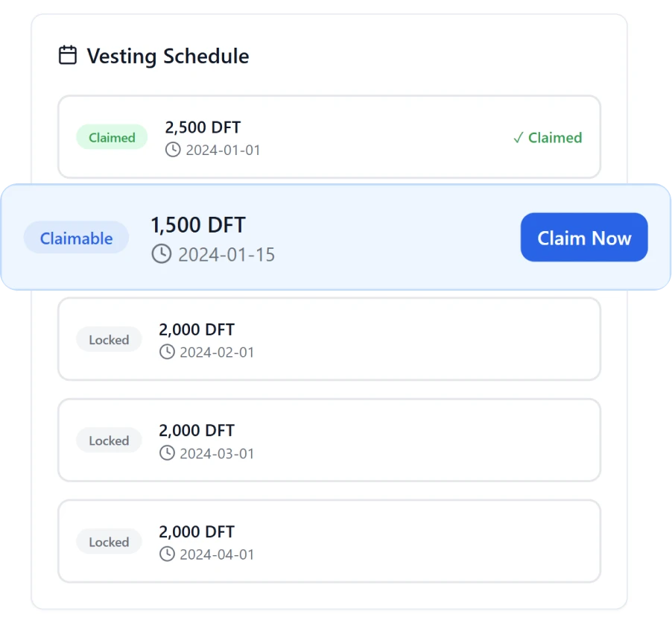672x626 pixels.
Task: Click the green Claimed status text
Action: tap(554, 138)
